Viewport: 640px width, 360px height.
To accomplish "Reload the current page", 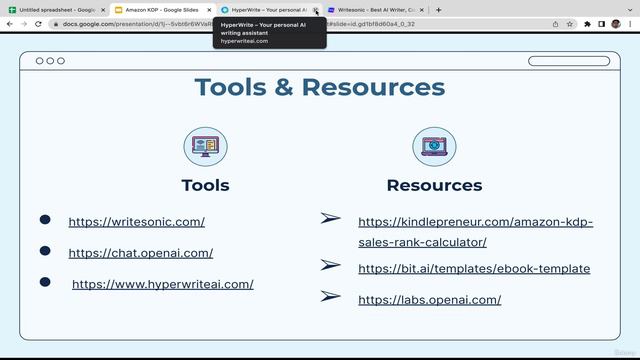I will [x=38, y=24].
